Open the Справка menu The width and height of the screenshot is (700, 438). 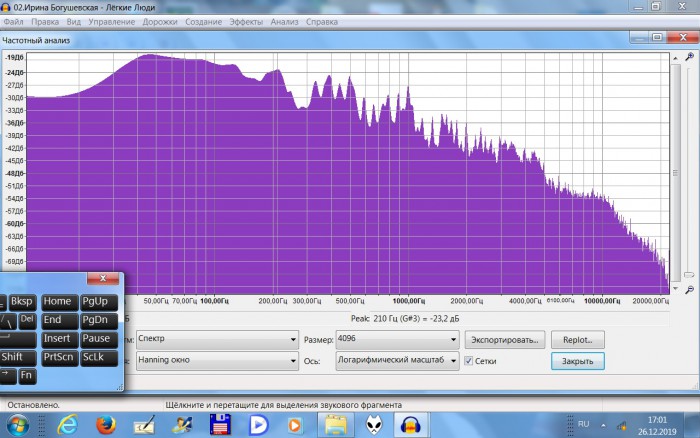pyautogui.click(x=321, y=22)
